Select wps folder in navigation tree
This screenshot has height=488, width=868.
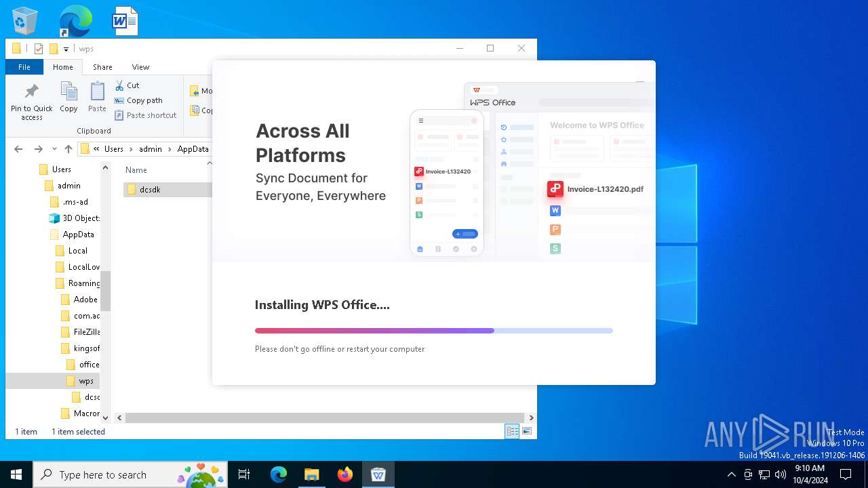(x=85, y=381)
